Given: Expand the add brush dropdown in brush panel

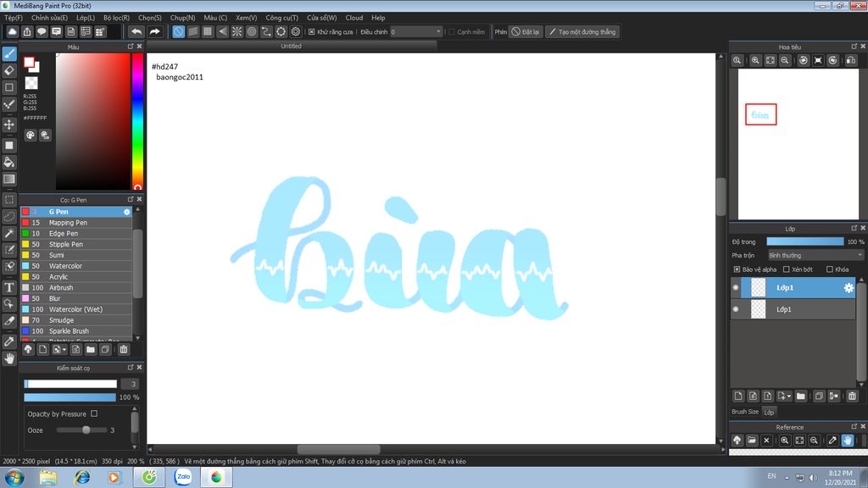Looking at the screenshot, I should [x=64, y=350].
